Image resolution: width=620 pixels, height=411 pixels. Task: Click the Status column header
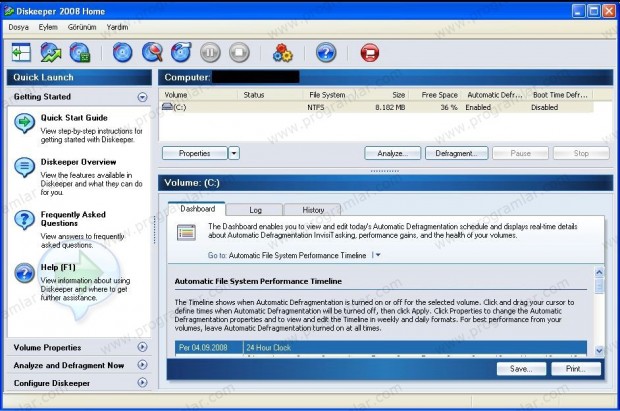[270, 95]
